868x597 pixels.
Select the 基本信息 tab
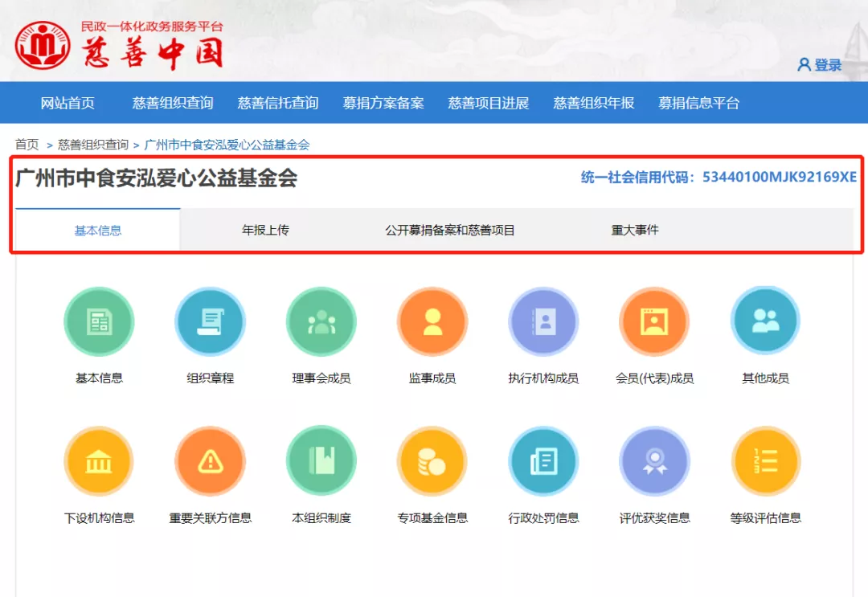click(98, 230)
